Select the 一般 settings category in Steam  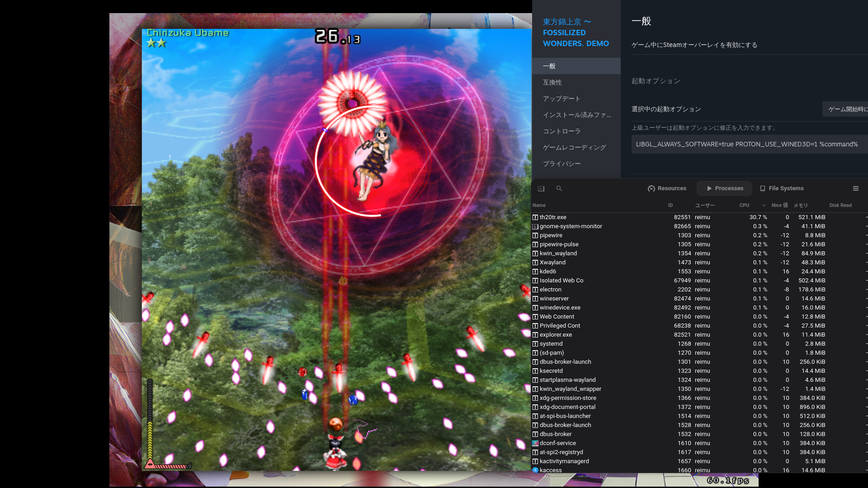click(576, 66)
